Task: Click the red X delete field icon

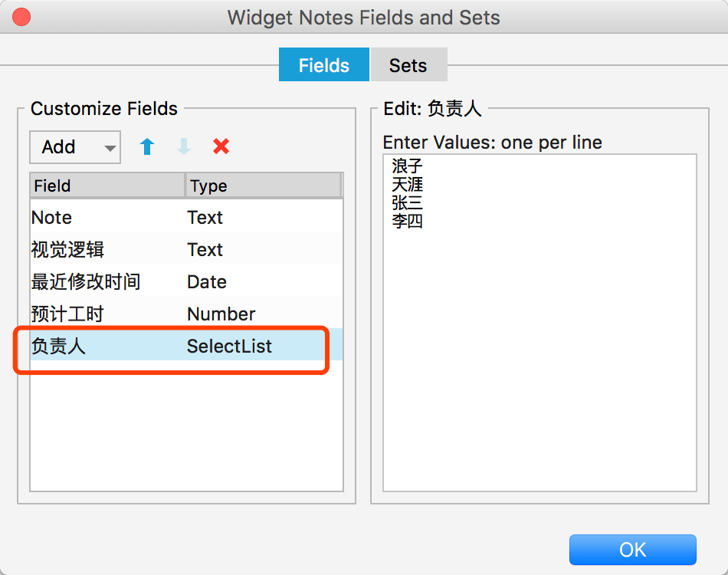Action: pyautogui.click(x=221, y=146)
